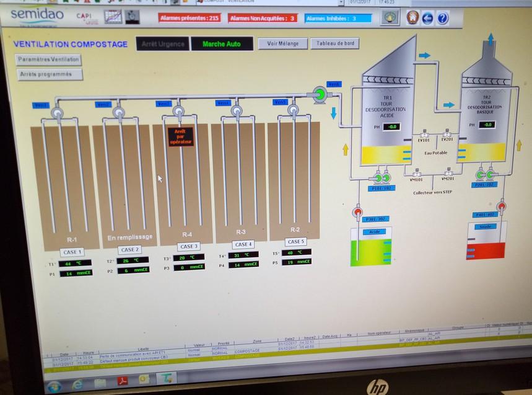Image resolution: width=532 pixels, height=395 pixels.
Task: Expand the CASE 3 selector
Action: (x=188, y=246)
